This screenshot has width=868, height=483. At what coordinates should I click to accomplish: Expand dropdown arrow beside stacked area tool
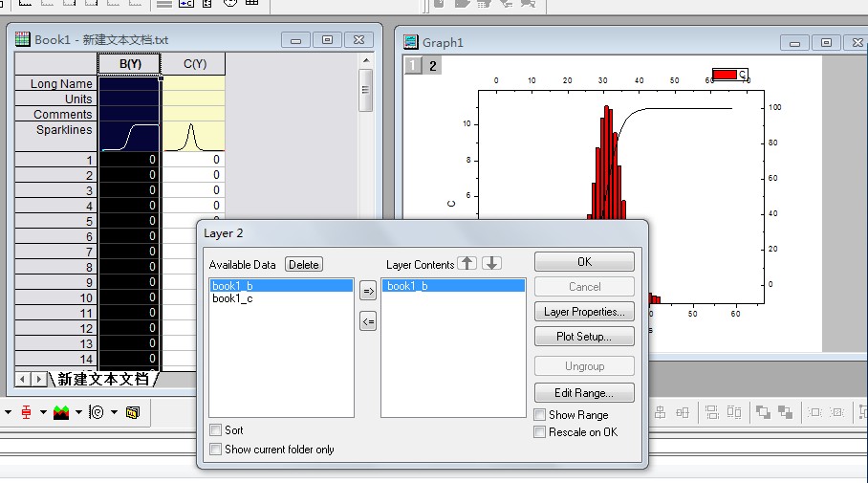78,412
